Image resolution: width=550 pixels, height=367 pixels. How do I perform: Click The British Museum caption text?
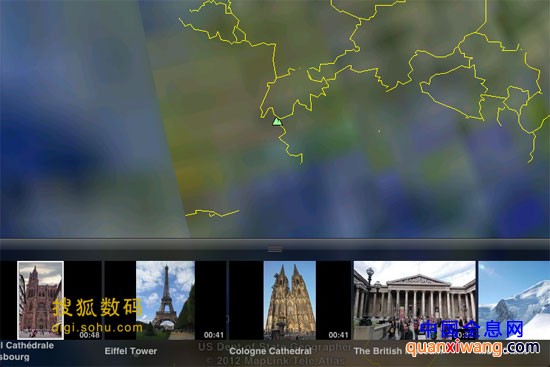point(379,351)
